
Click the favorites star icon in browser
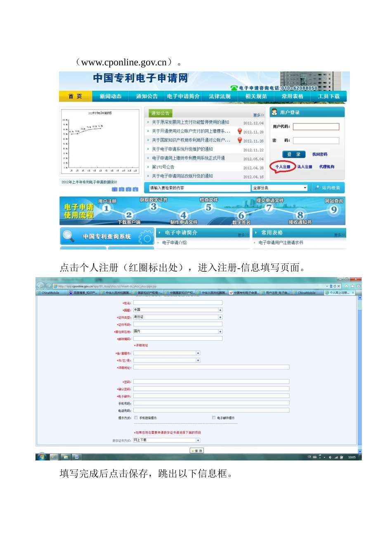pyautogui.click(x=352, y=286)
